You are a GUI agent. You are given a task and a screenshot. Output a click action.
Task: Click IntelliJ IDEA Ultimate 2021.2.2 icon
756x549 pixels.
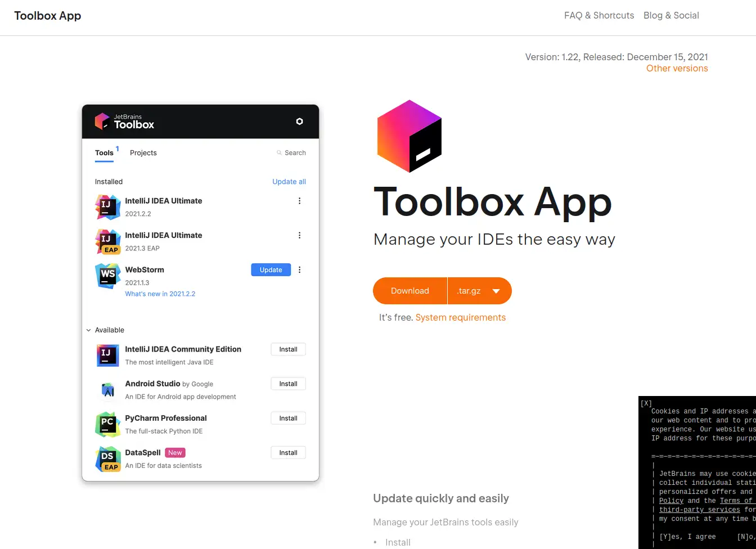[107, 207]
